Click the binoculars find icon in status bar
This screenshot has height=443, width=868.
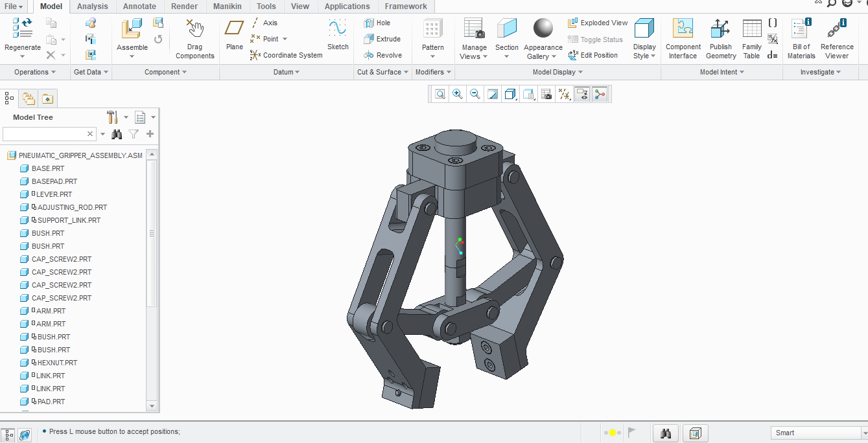[x=666, y=433]
